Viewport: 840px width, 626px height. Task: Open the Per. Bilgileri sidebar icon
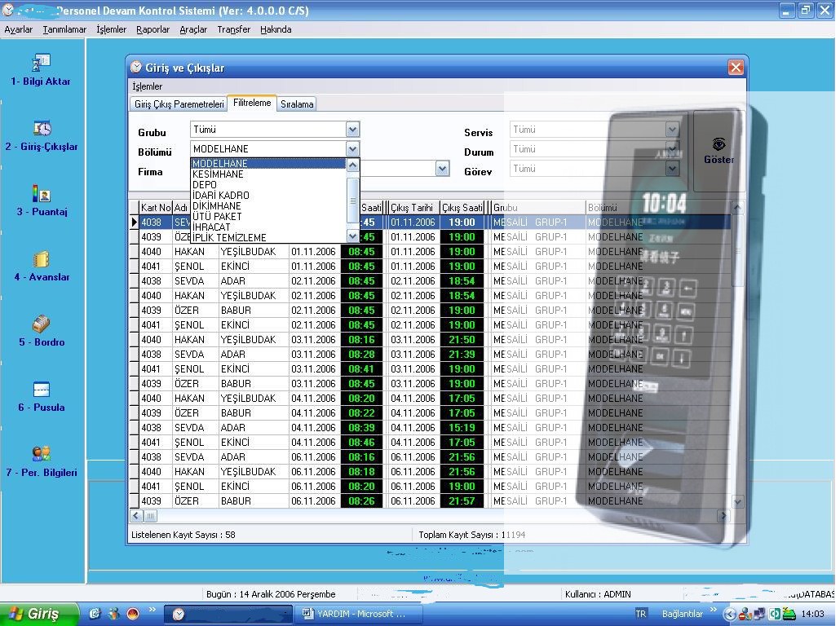[x=42, y=453]
